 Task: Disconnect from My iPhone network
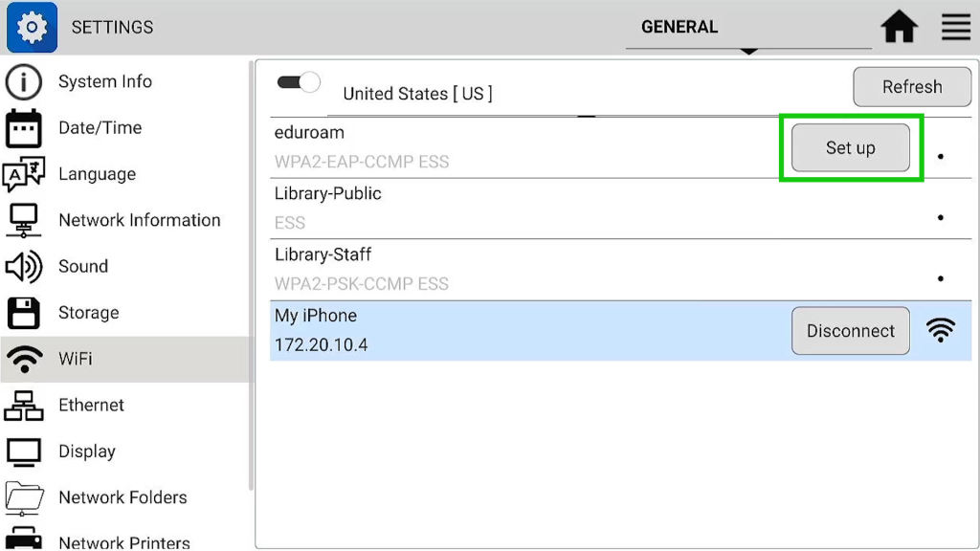tap(850, 331)
